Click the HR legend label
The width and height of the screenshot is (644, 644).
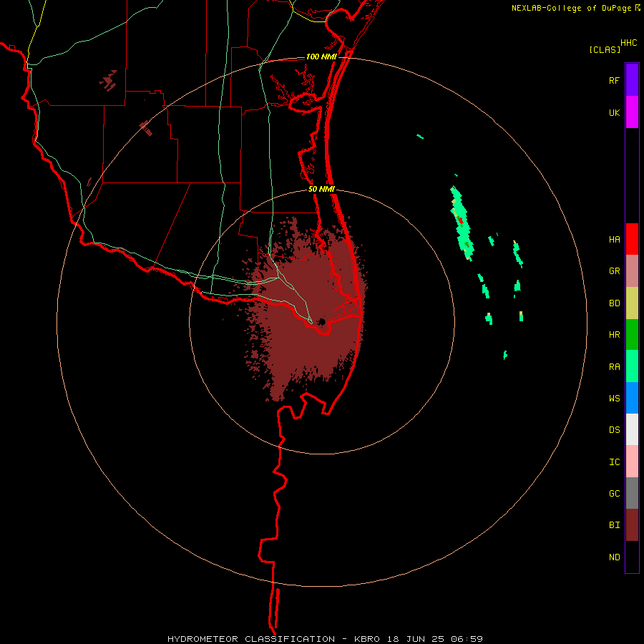pyautogui.click(x=614, y=335)
